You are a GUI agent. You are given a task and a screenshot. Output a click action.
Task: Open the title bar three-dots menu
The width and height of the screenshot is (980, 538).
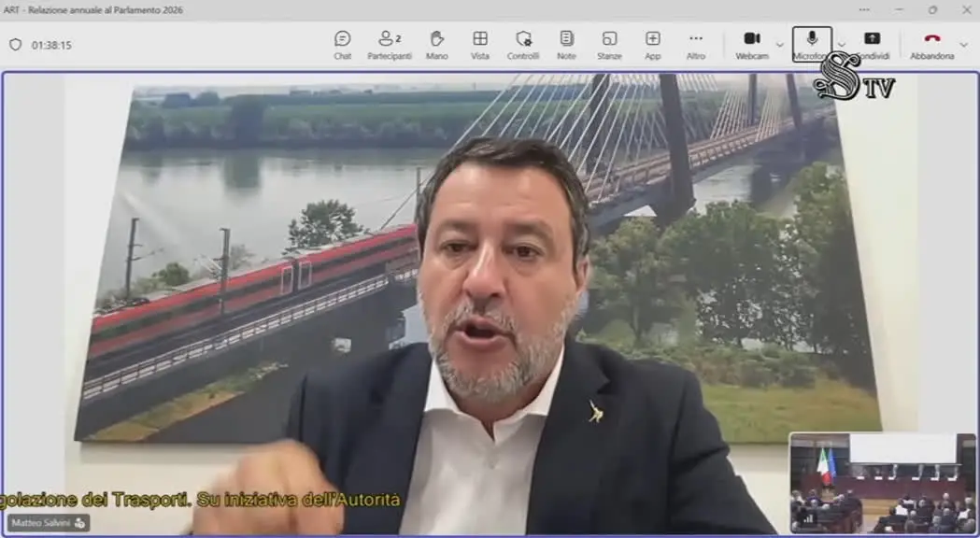[864, 10]
